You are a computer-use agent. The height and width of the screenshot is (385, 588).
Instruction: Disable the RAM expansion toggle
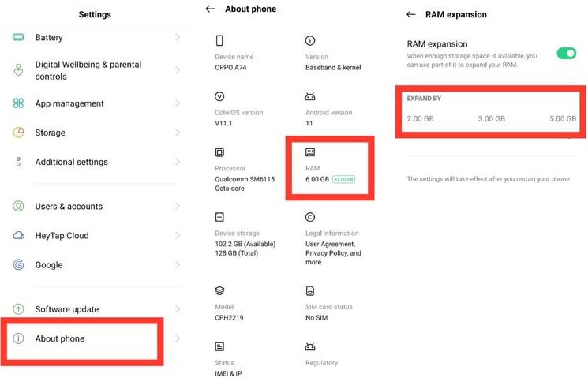coord(567,53)
